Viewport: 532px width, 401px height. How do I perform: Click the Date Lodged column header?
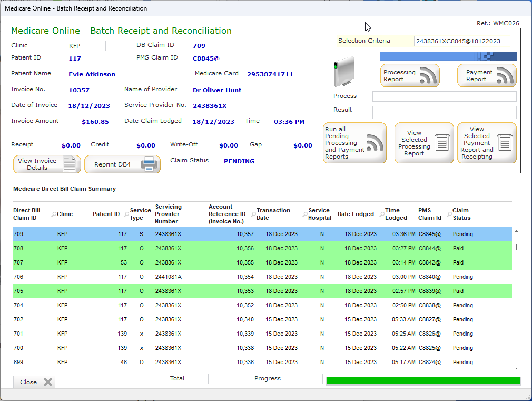click(356, 214)
